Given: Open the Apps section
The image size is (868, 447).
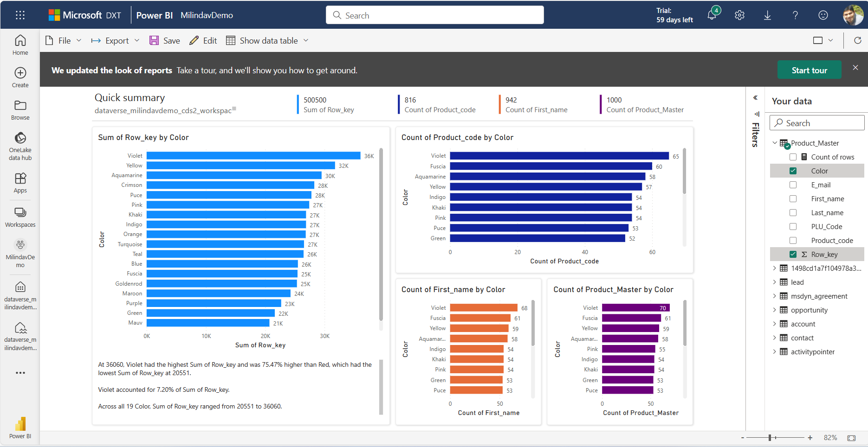Looking at the screenshot, I should tap(20, 181).
